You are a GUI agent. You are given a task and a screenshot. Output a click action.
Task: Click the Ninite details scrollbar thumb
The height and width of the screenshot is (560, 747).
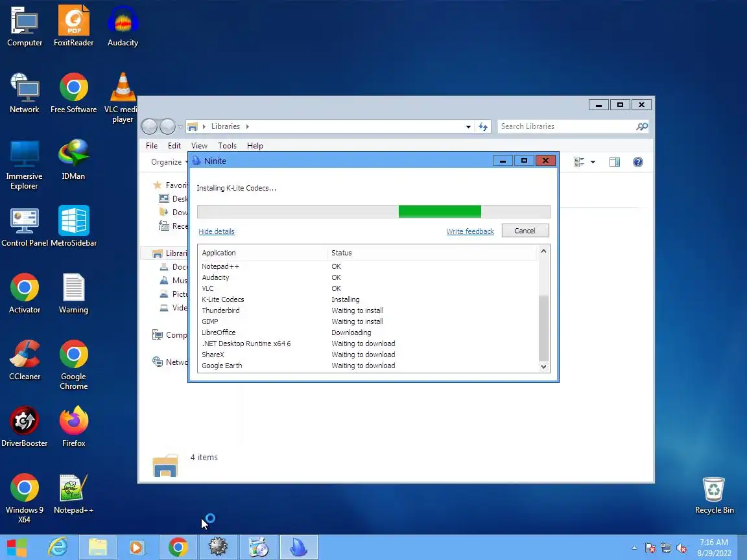543,327
